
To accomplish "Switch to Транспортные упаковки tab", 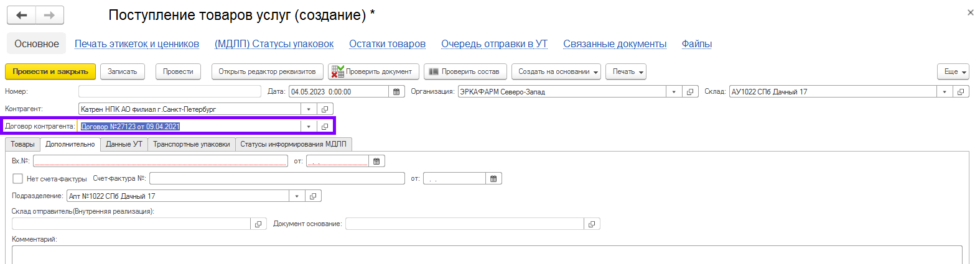I will tap(192, 144).
